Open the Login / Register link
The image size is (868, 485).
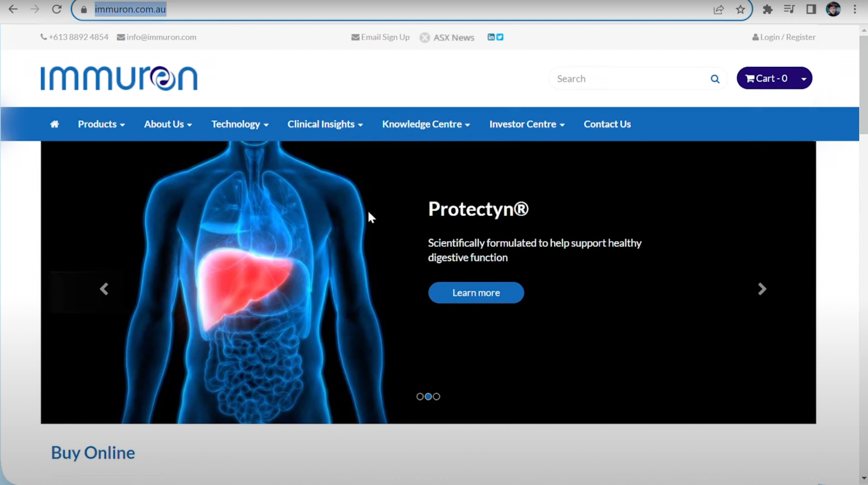pos(784,37)
